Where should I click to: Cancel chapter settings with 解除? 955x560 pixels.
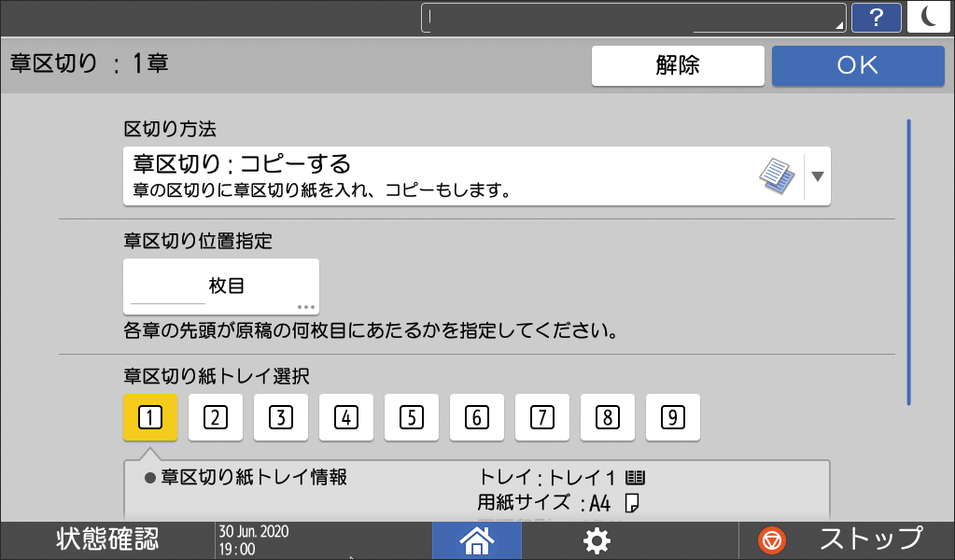678,64
